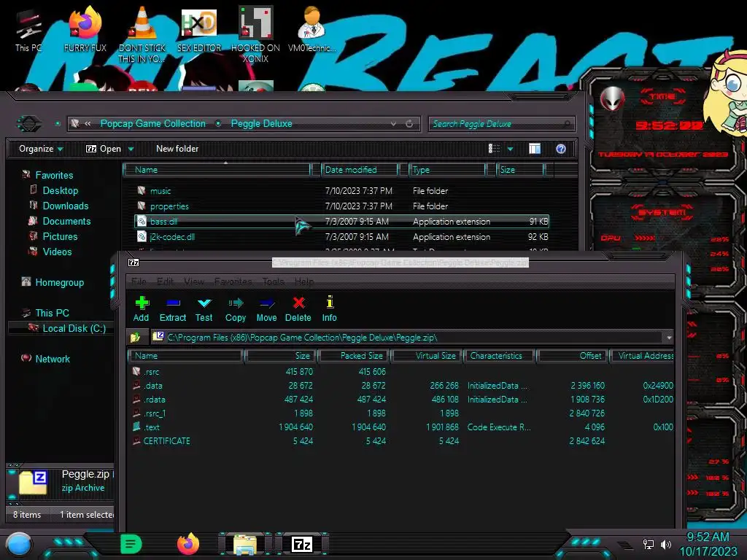Open 7-Zip Edit menu

coord(166,281)
